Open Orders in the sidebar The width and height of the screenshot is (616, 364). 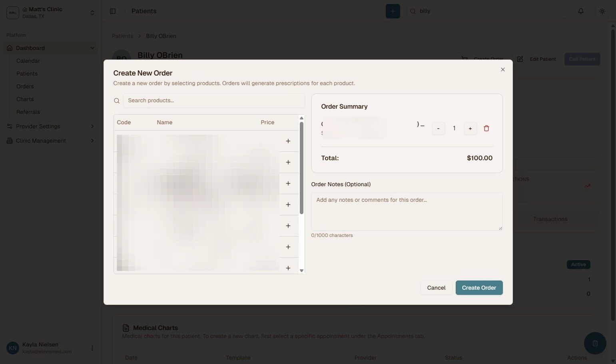coord(25,86)
